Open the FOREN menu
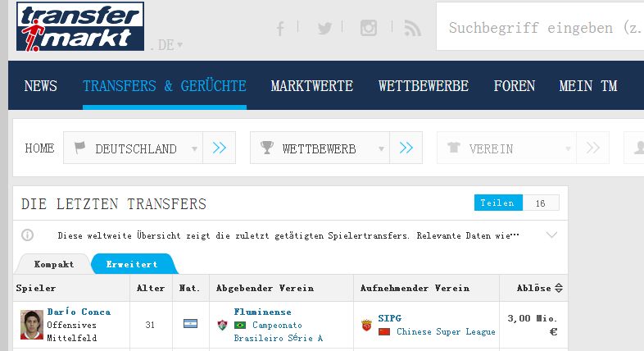Screen dimensions: 644x351 (515, 86)
